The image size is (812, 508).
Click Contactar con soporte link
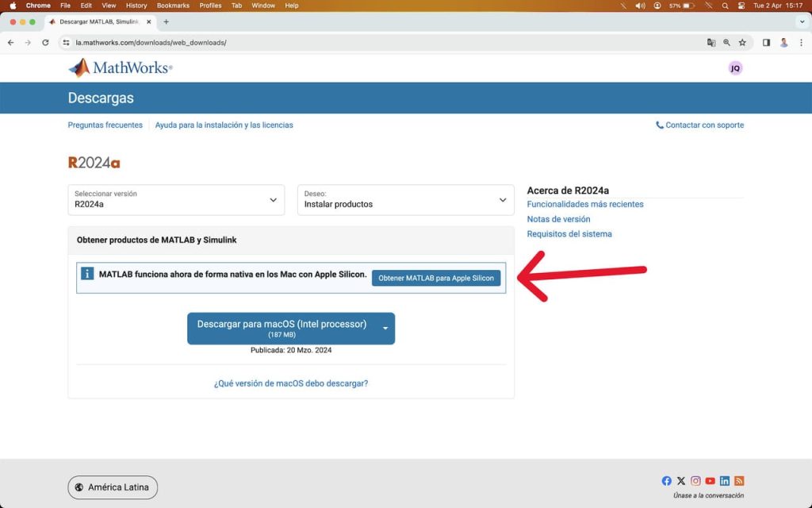[699, 125]
